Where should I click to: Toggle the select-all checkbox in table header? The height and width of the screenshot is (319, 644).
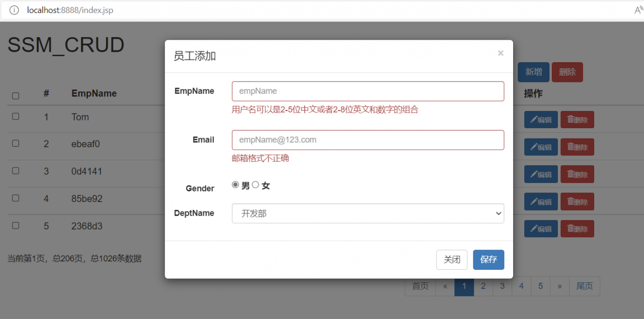pos(16,96)
